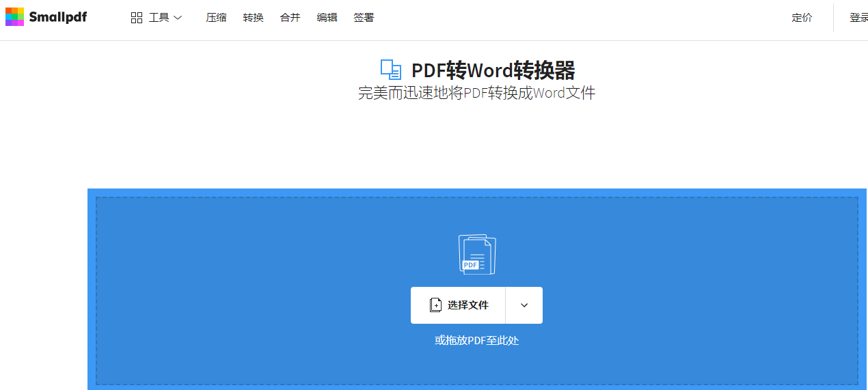Go to 合并 in the navigation bar

click(290, 18)
